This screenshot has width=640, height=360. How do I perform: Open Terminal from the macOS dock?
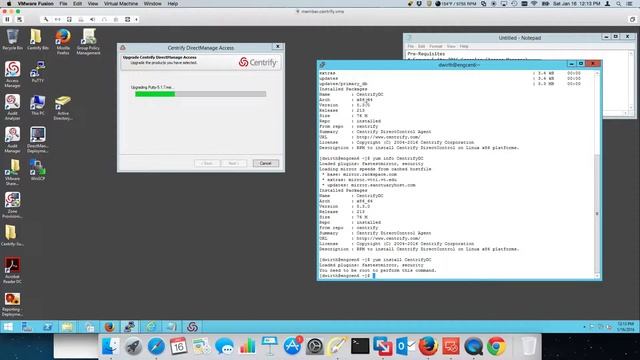pos(360,347)
